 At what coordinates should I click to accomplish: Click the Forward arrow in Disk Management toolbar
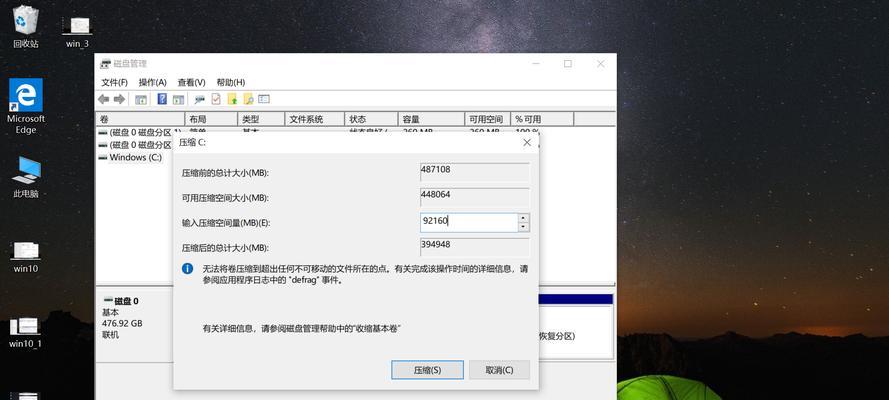pyautogui.click(x=119, y=99)
